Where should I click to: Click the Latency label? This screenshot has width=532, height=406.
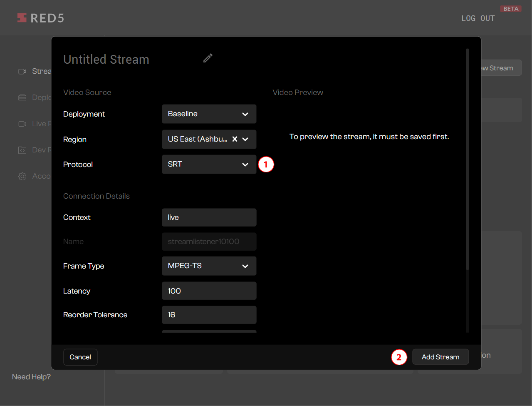coord(77,291)
